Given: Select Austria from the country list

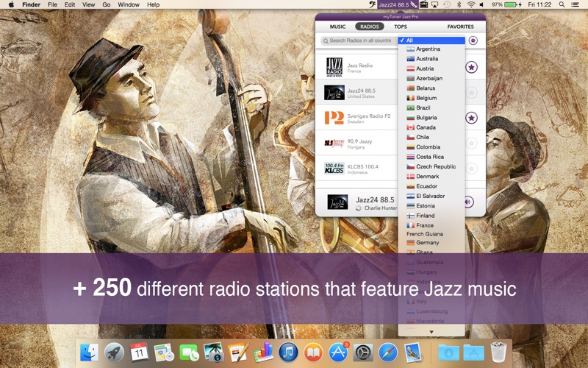Looking at the screenshot, I should (x=431, y=68).
